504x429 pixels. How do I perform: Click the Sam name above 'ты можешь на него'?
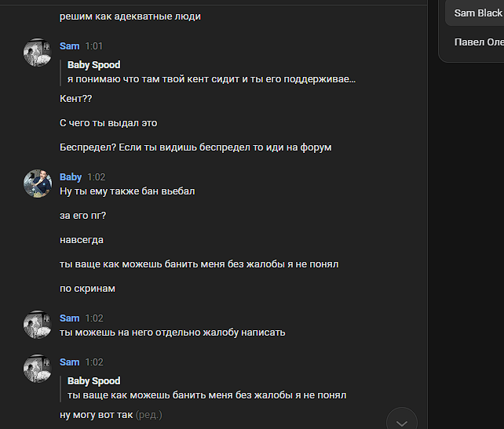click(70, 318)
